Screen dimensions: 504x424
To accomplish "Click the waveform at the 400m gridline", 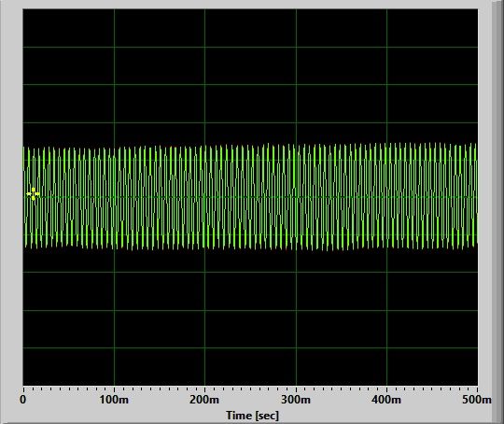I will tap(386, 197).
